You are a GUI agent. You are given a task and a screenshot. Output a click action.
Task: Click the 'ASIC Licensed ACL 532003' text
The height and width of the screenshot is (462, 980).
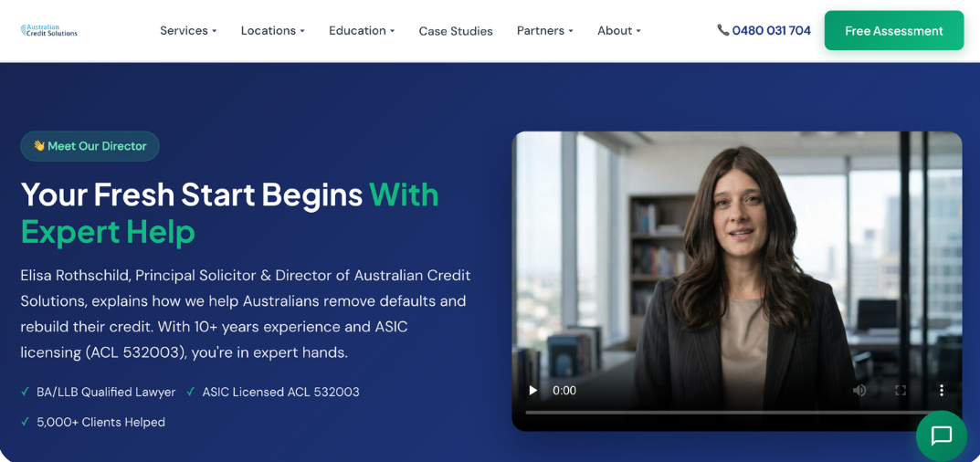(x=280, y=392)
